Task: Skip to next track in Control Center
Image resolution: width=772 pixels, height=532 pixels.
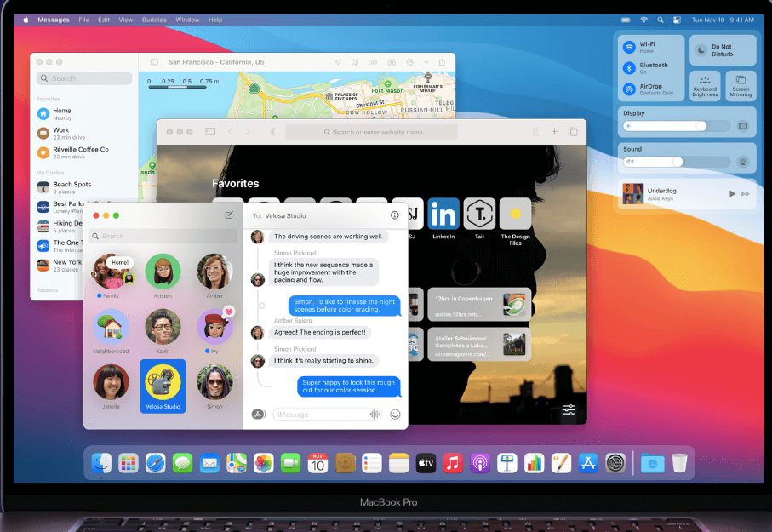Action: pyautogui.click(x=746, y=193)
